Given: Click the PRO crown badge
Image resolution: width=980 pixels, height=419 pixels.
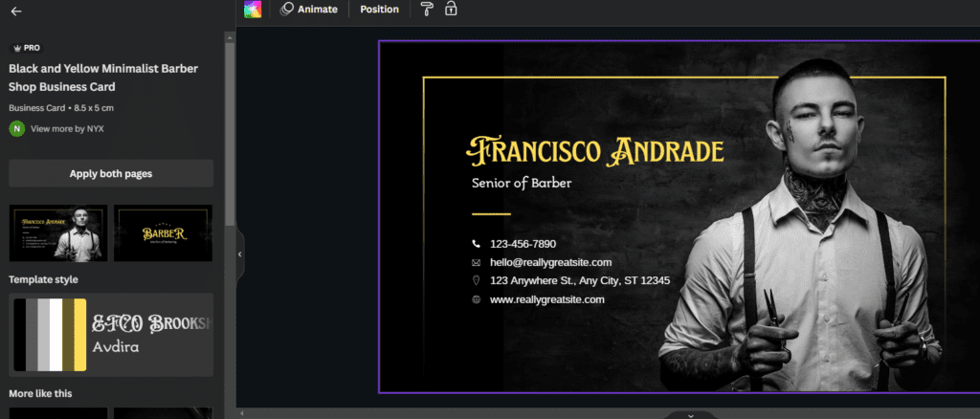Looking at the screenshot, I should click(27, 48).
